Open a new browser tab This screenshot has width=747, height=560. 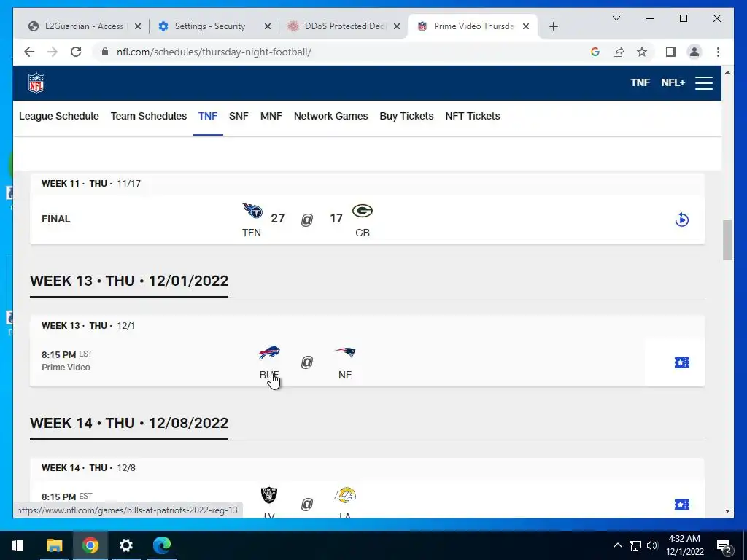click(x=553, y=26)
